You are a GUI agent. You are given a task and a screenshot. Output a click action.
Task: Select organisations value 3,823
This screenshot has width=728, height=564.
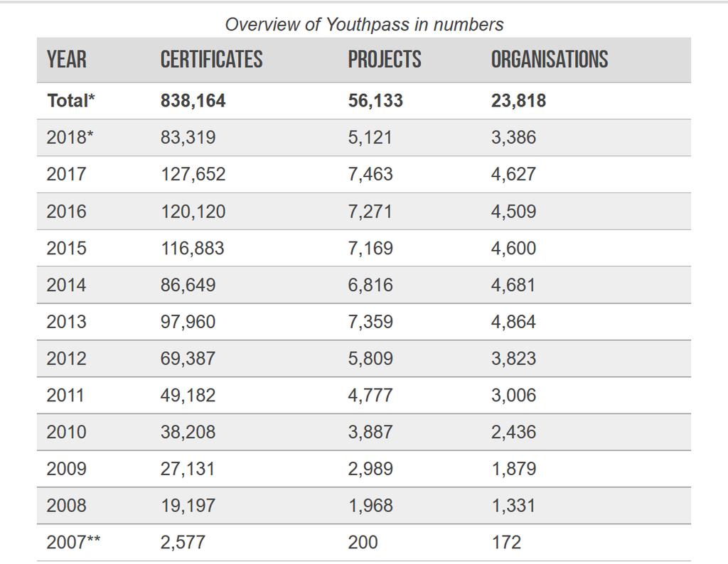513,359
